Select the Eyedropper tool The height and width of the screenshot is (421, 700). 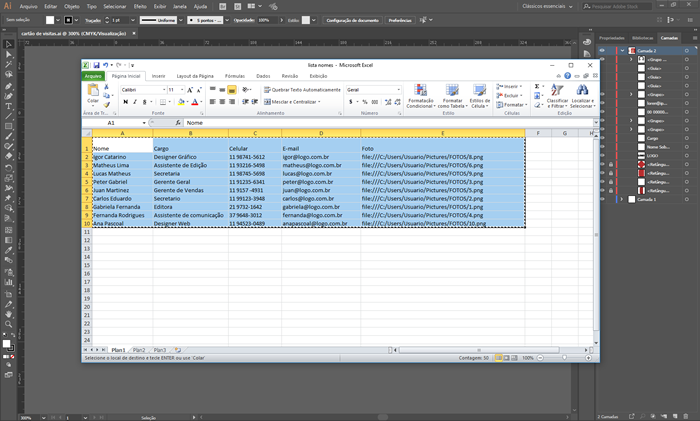(8, 250)
